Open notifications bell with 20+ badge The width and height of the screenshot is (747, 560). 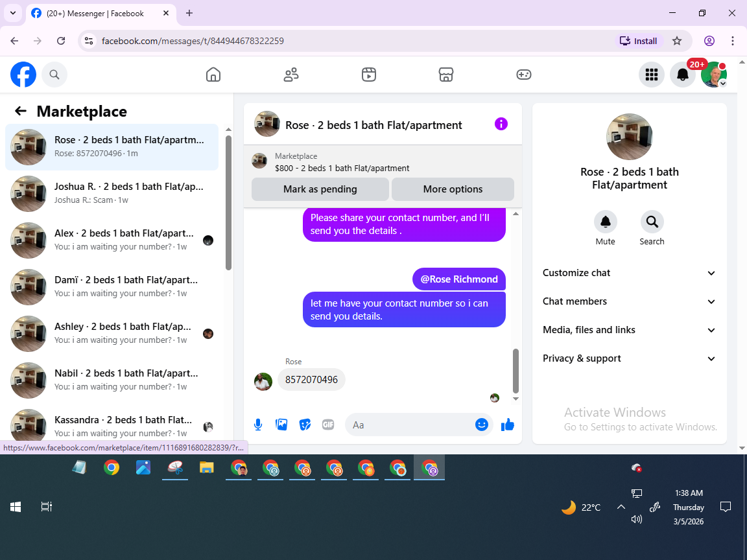tap(683, 75)
